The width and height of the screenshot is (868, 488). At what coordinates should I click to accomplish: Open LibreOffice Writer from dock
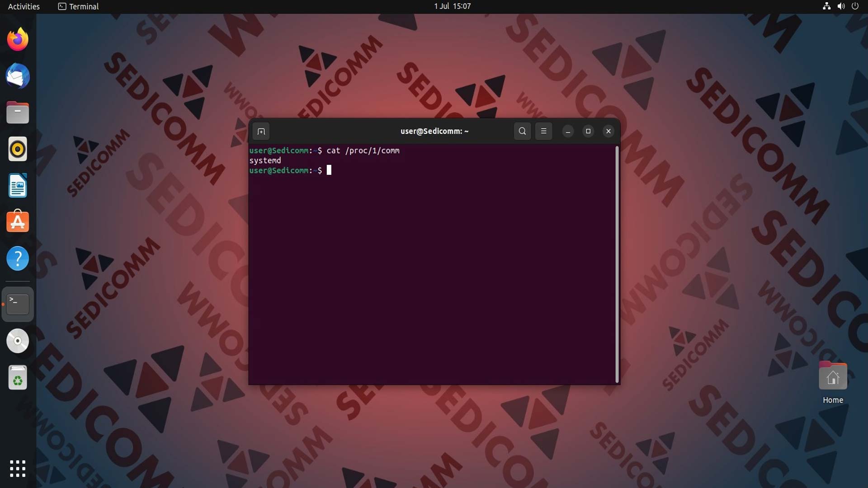coord(18,186)
